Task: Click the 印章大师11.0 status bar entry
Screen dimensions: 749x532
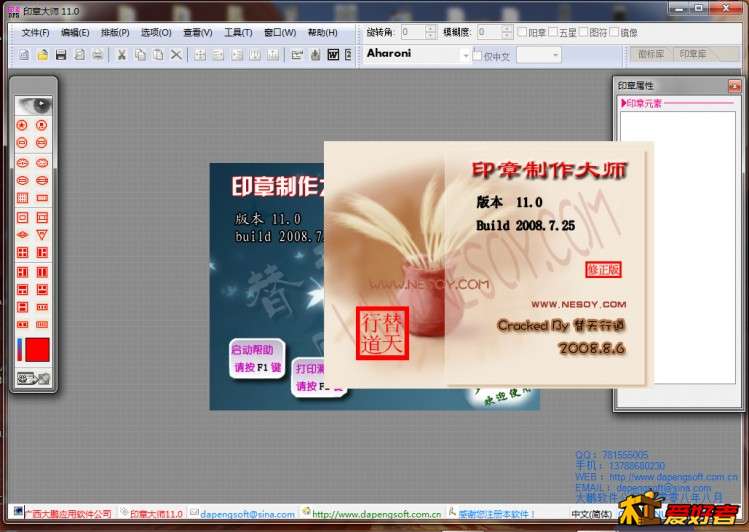Action: click(x=156, y=514)
